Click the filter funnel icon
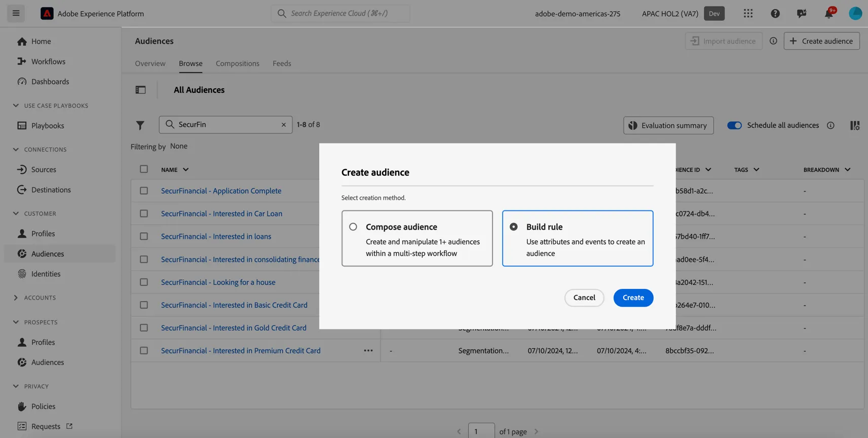The height and width of the screenshot is (438, 868). [140, 125]
